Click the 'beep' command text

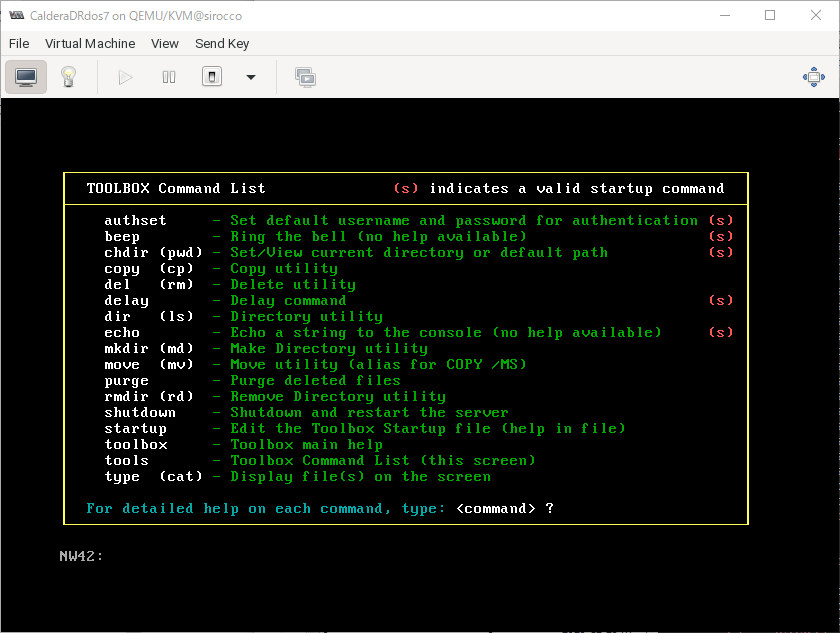tap(122, 237)
